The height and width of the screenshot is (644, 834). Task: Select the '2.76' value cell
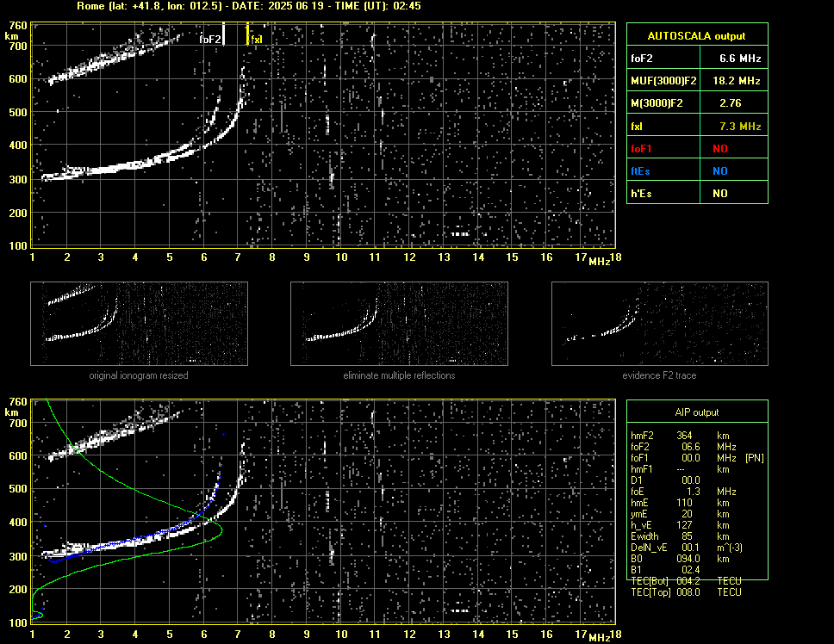tap(734, 103)
